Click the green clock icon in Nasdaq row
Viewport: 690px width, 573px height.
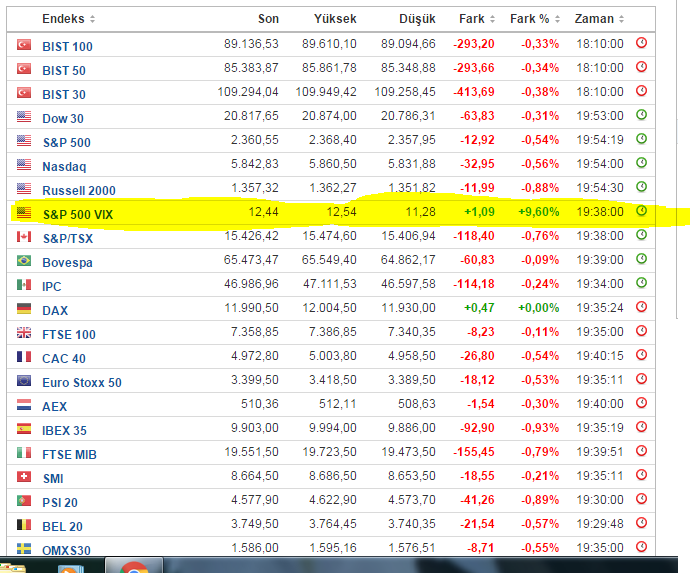[642, 163]
